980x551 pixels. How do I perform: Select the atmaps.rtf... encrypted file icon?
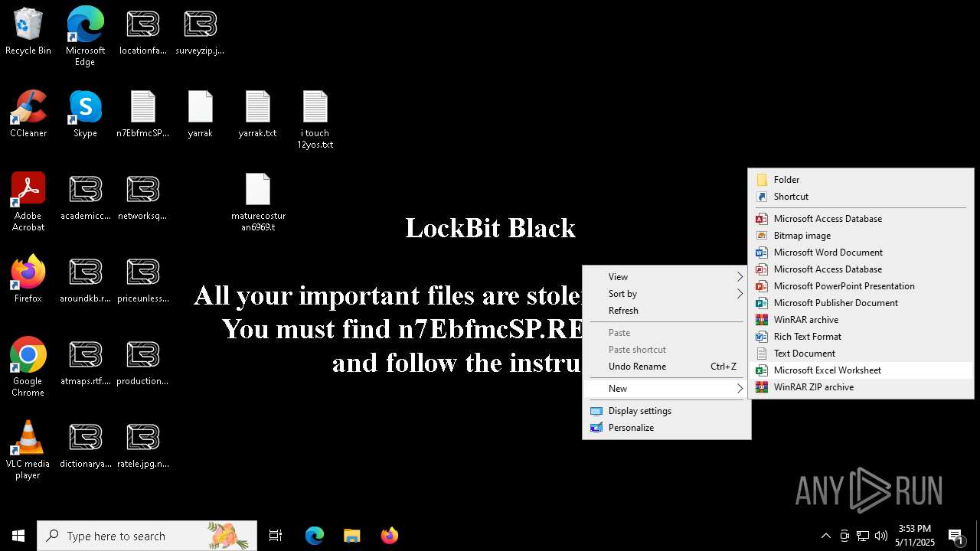point(85,363)
